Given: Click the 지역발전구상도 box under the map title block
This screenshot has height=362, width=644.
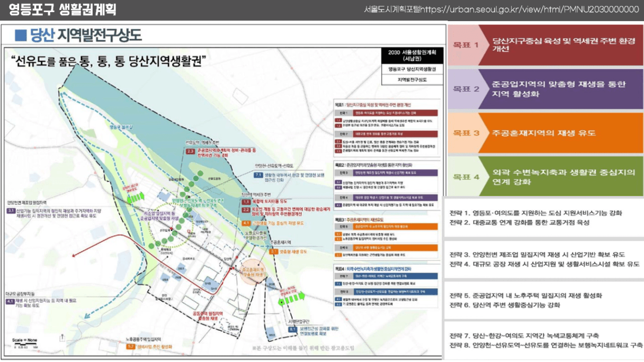Looking at the screenshot, I should click(x=412, y=80).
